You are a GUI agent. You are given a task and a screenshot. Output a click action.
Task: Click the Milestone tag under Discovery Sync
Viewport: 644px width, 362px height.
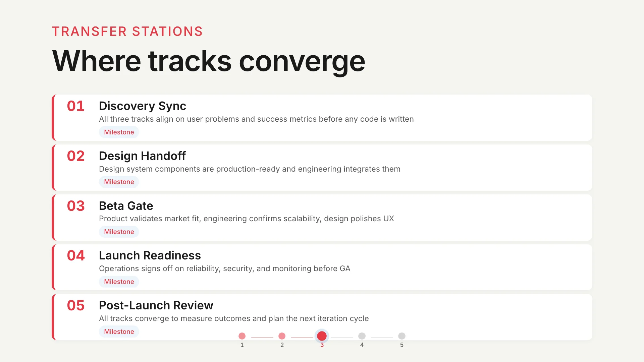tap(119, 132)
